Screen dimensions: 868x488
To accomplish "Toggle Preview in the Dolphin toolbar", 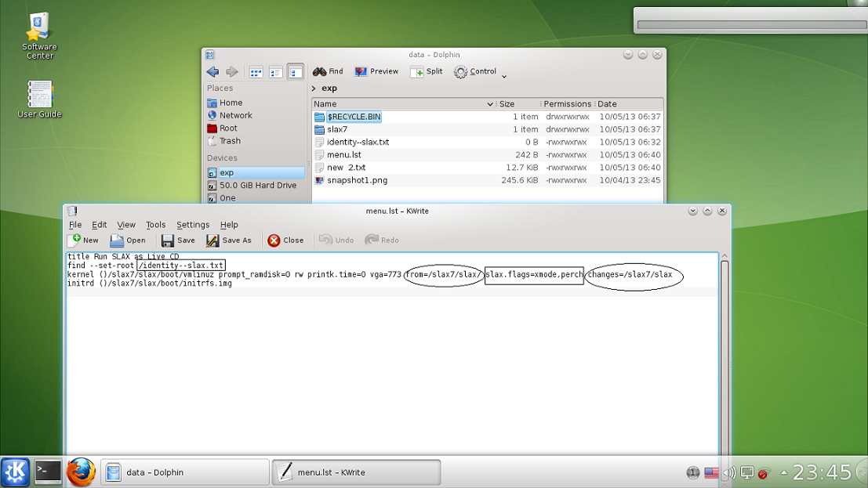I will tap(376, 71).
